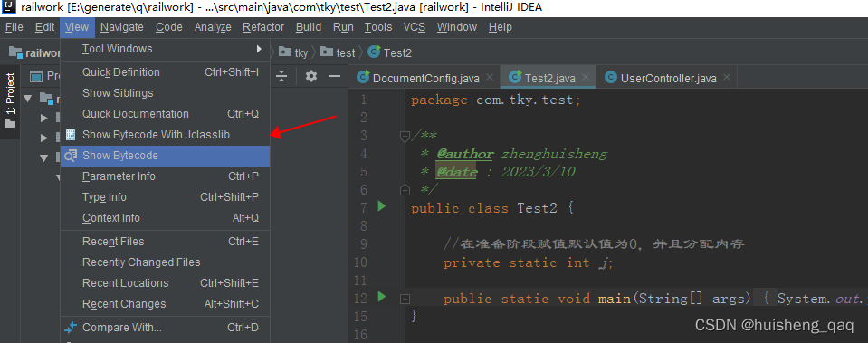Screen dimensions: 868x343
Task: Expand the folded main method
Action: point(405,299)
